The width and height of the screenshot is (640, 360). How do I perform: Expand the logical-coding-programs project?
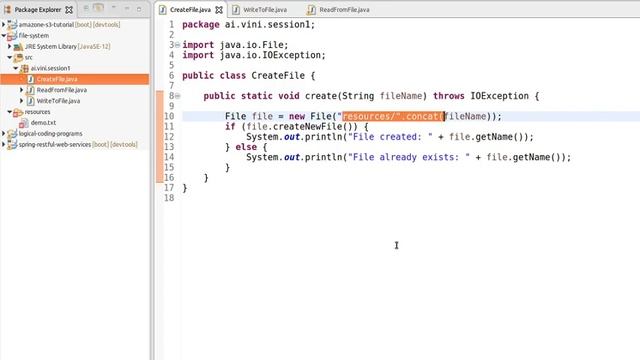tap(3, 133)
